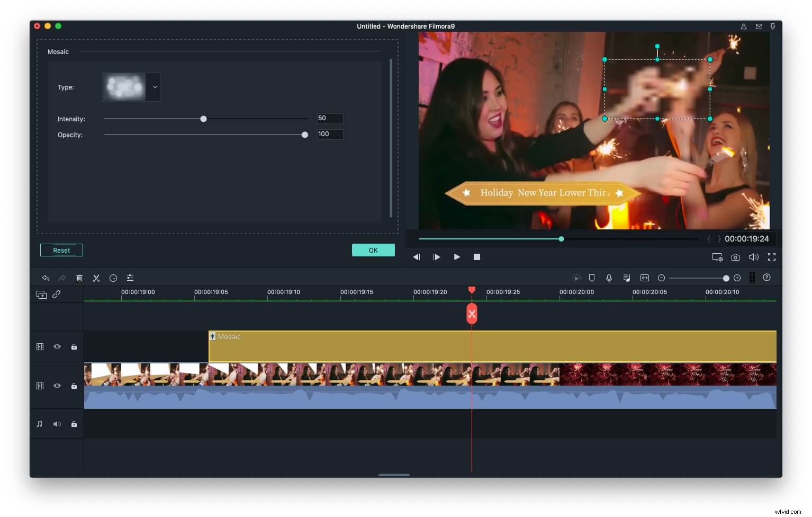Click the zoom to fit timeline icon
The height and width of the screenshot is (517, 812).
(645, 278)
